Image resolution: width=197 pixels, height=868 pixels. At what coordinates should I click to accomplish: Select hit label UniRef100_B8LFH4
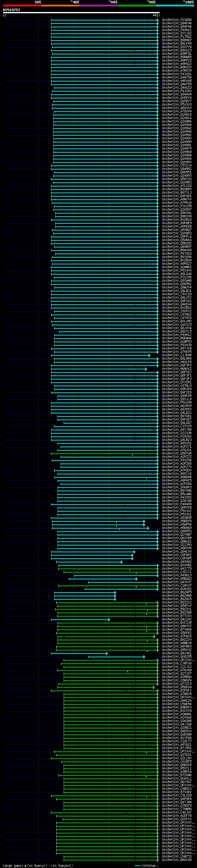point(177,43)
